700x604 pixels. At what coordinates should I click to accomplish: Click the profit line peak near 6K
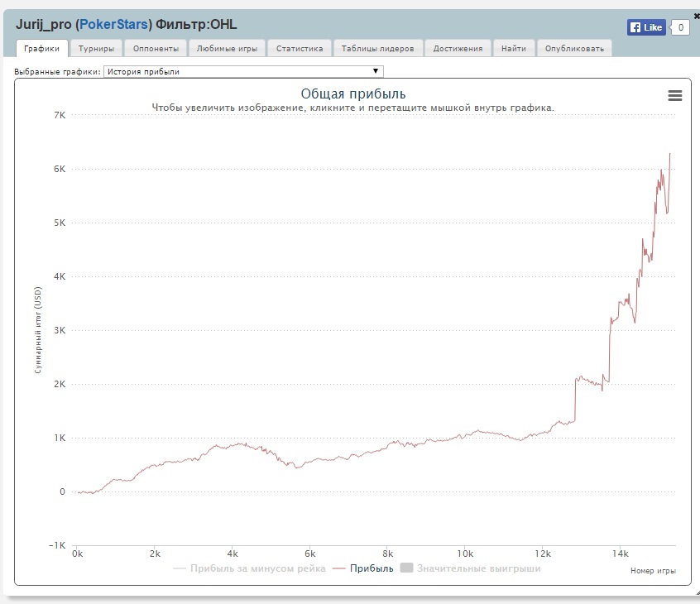pos(669,154)
